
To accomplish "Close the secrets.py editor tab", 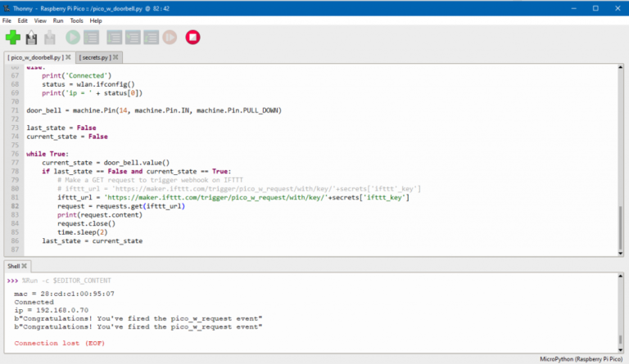I will tap(115, 57).
